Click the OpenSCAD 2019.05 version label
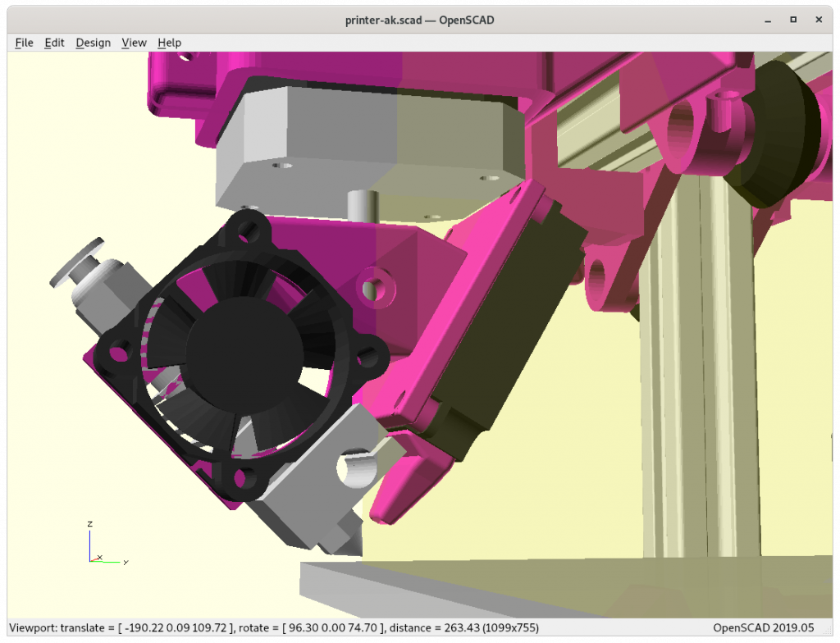840x643 pixels. (764, 627)
